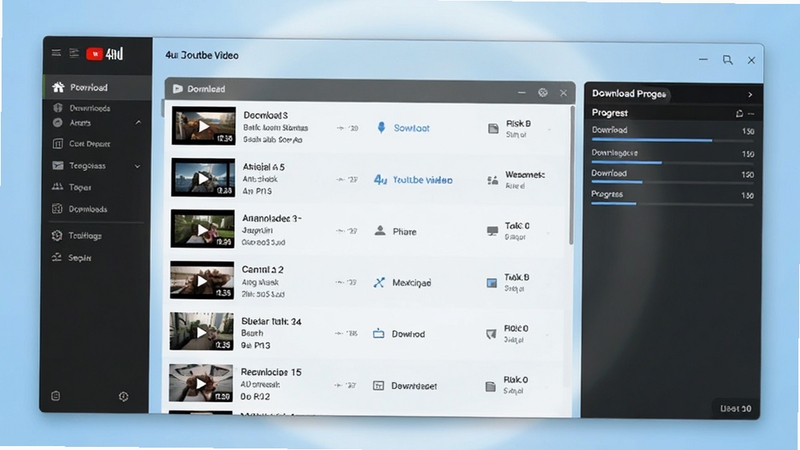The width and height of the screenshot is (800, 450).
Task: Click the crossed tools icon beside Mexcipad
Action: pyautogui.click(x=379, y=283)
